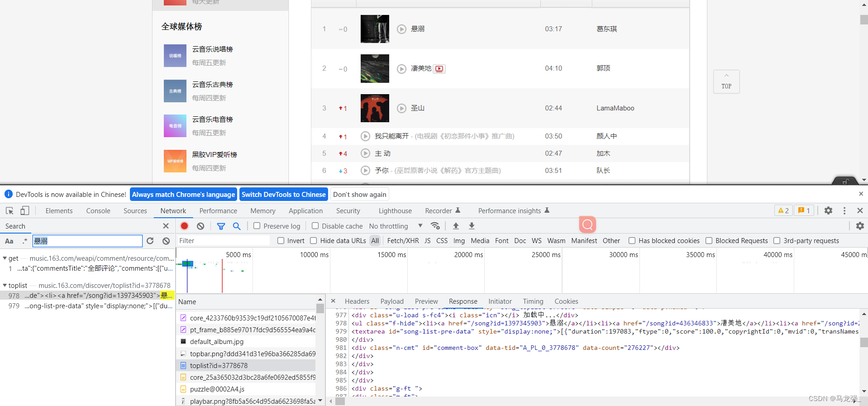Tick the Blocked Requests checkbox
The image size is (868, 406).
click(709, 241)
